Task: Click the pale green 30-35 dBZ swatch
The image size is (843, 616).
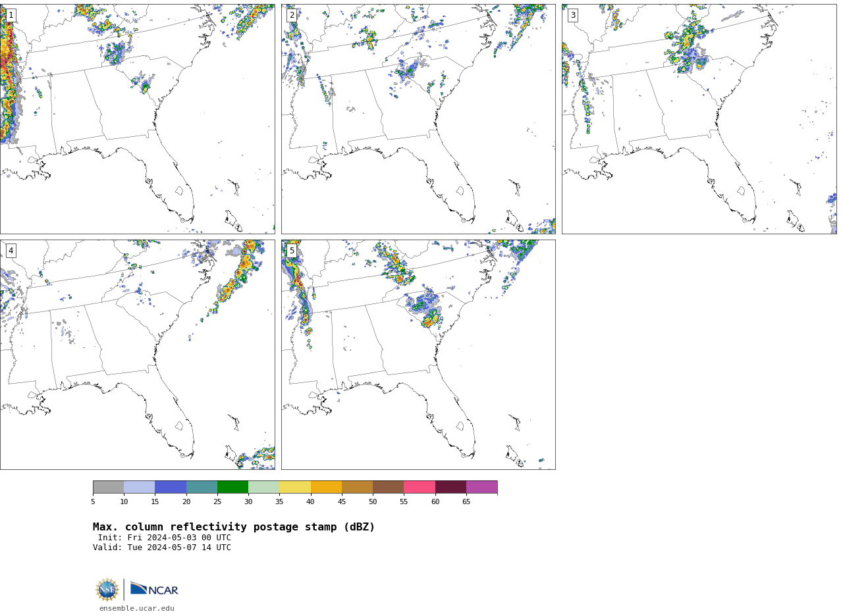Action: click(x=264, y=487)
